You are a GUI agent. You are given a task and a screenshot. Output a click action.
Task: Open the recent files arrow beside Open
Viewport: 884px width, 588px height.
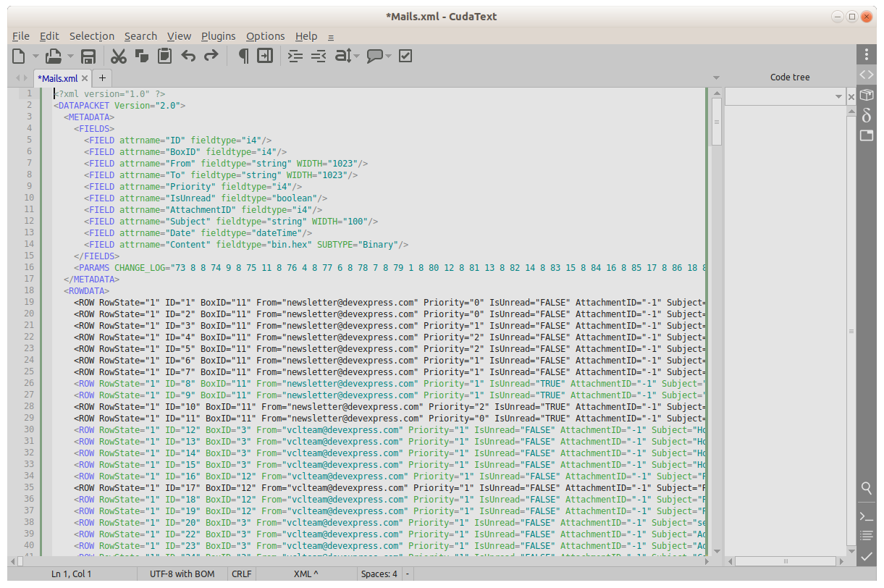click(71, 56)
